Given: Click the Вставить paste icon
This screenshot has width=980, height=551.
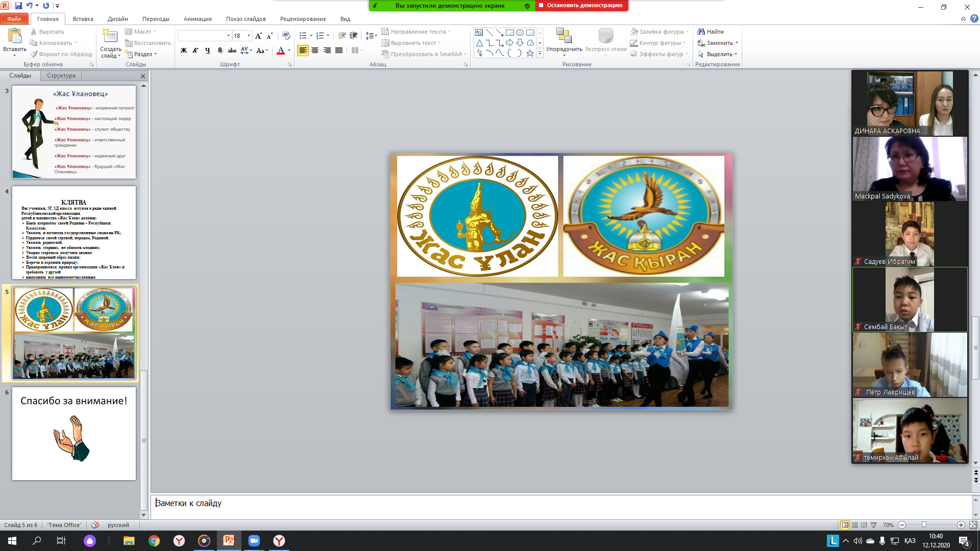Looking at the screenshot, I should click(x=15, y=37).
